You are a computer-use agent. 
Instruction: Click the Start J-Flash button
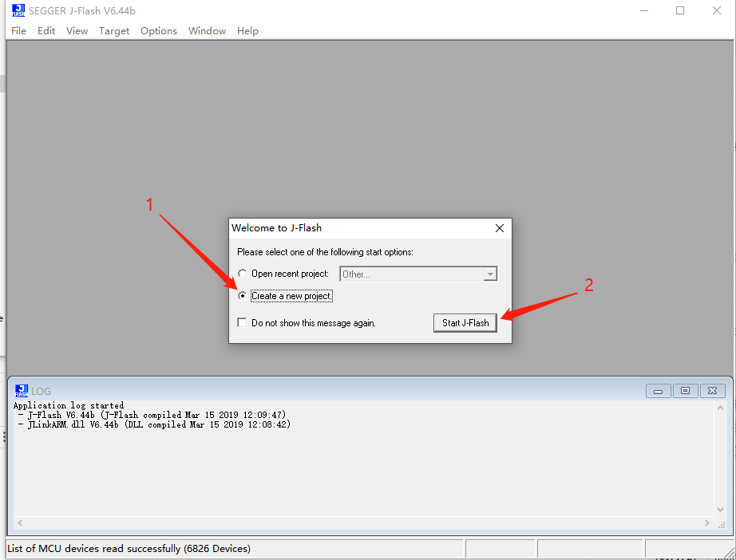pos(465,323)
